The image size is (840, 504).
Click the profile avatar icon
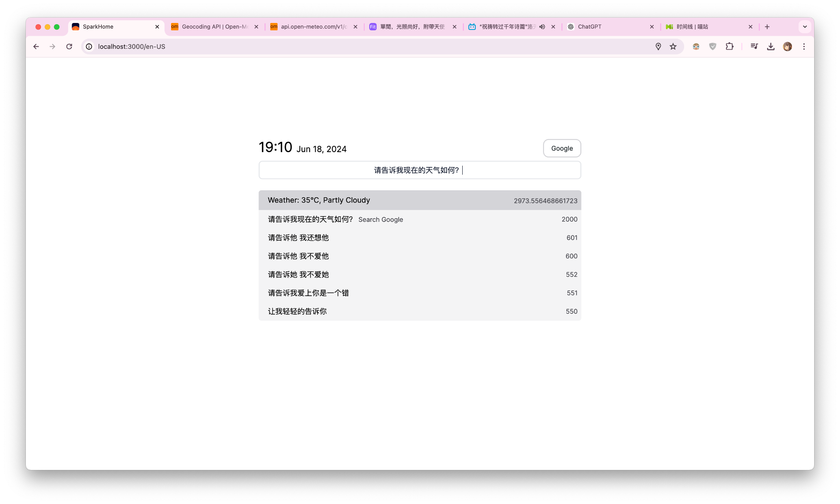(787, 46)
